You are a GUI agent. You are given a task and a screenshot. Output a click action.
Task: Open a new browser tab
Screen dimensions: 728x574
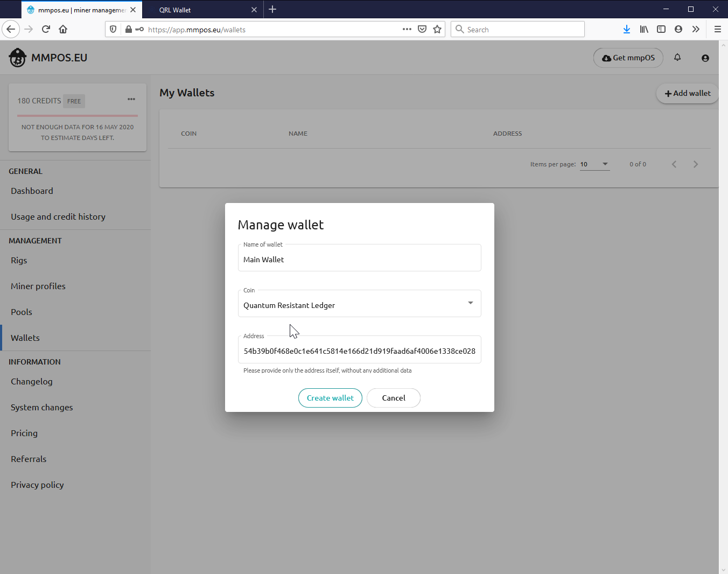(x=272, y=9)
